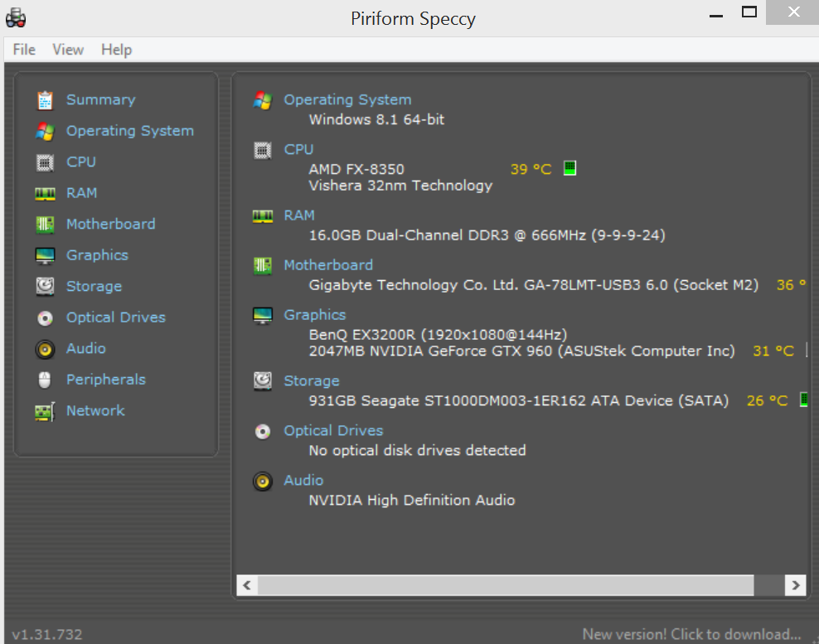Viewport: 819px width, 644px height.
Task: View Peripherals section from sidebar
Action: point(106,380)
